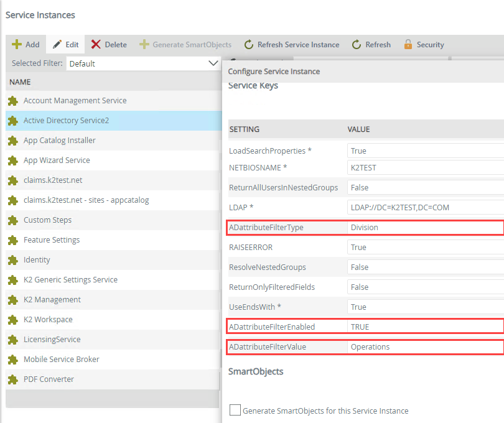
Task: Click the Refresh Service Instance icon
Action: coord(249,45)
